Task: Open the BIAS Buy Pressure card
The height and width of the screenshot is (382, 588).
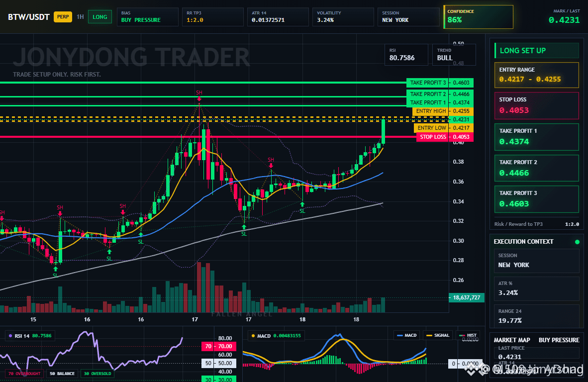Action: tap(147, 17)
